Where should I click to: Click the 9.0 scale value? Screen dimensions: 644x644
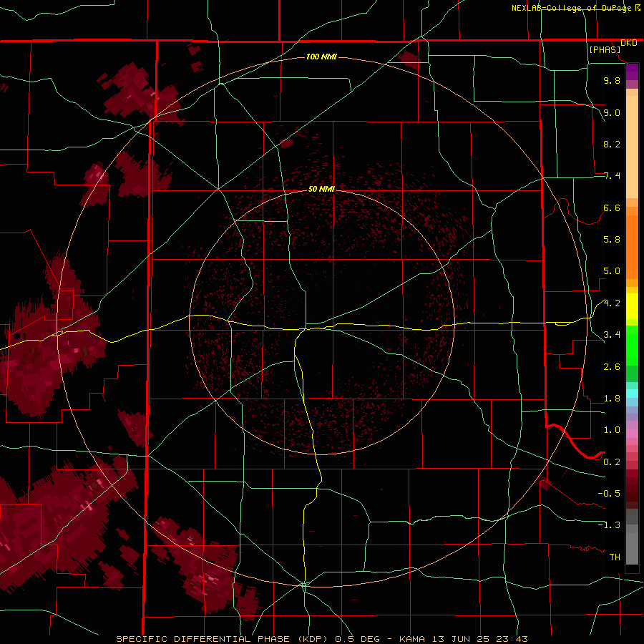coord(612,112)
